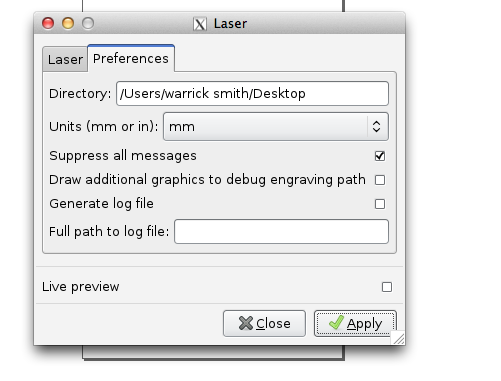Click the red window close button
The image size is (501, 381).
[48, 23]
